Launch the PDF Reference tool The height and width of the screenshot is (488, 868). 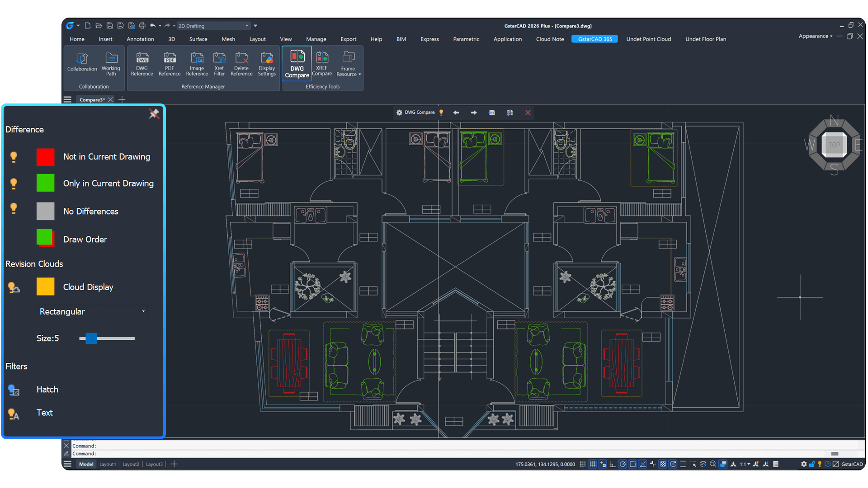pos(170,63)
